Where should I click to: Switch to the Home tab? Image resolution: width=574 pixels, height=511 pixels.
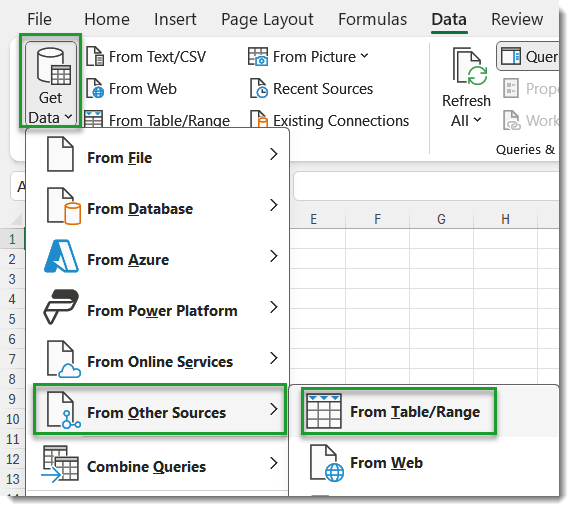pyautogui.click(x=107, y=19)
